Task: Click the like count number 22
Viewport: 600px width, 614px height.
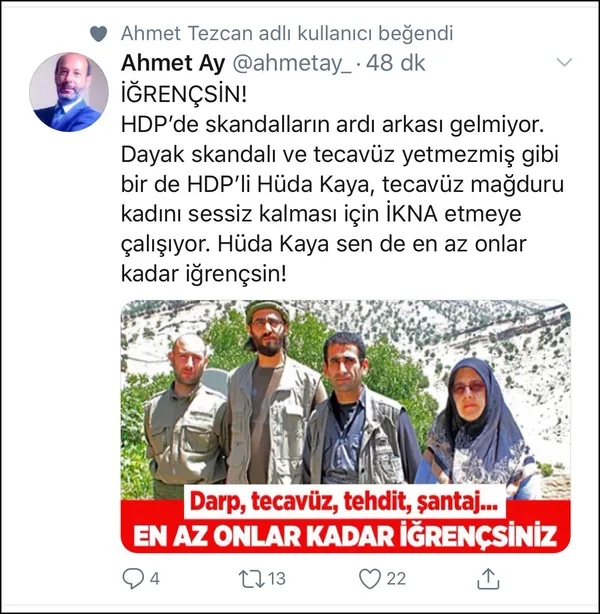Action: click(x=396, y=579)
